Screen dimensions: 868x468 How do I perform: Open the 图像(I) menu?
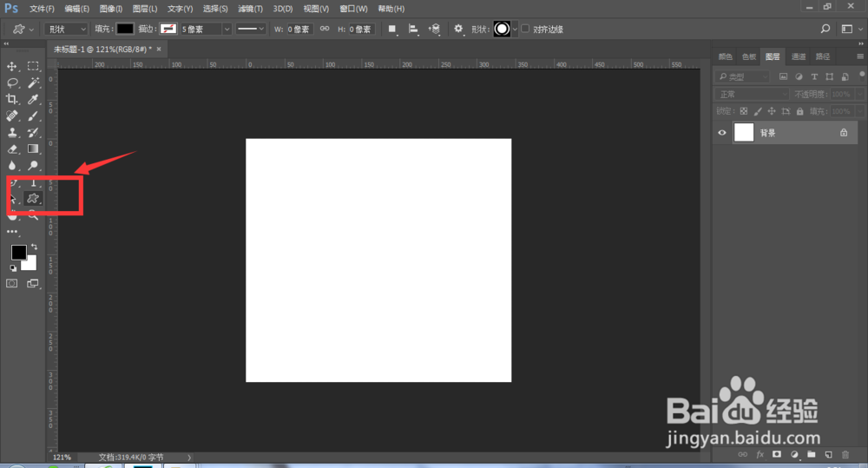click(111, 9)
